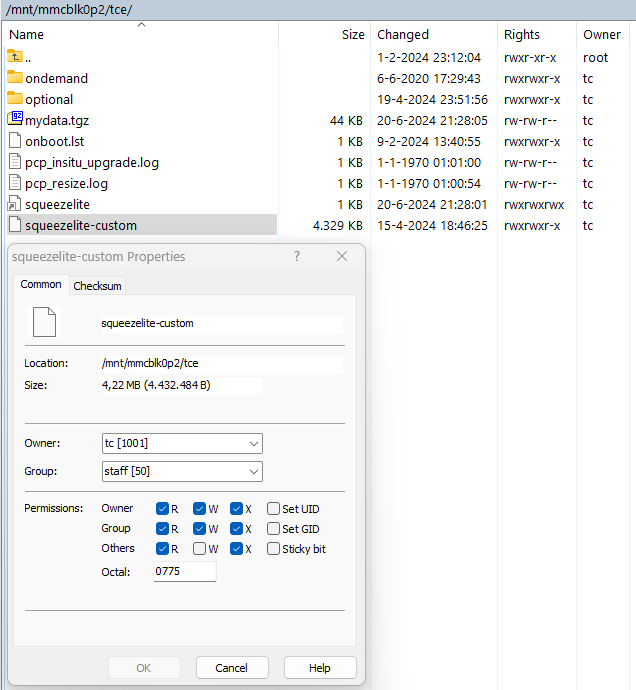Enable the Sticky bit checkbox
The image size is (636, 690).
tap(273, 549)
